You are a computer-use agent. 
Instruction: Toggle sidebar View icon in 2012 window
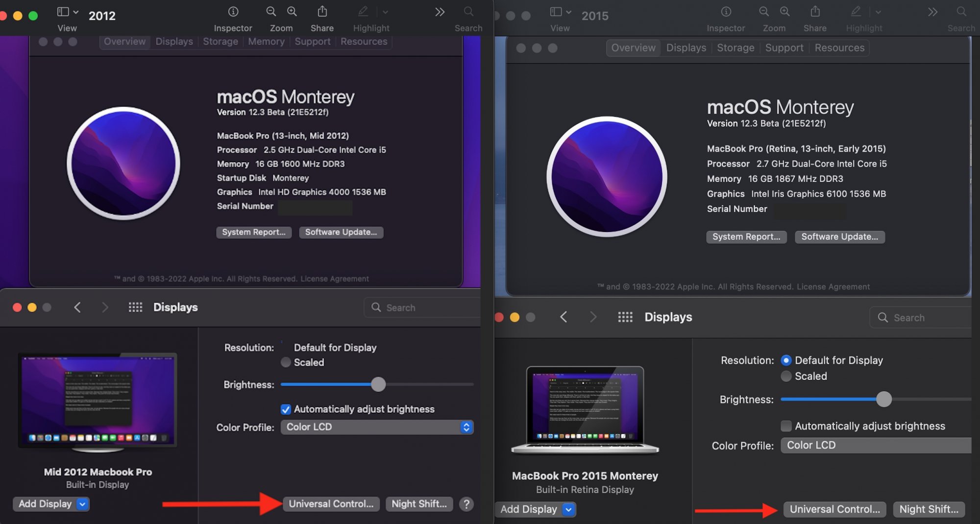(x=63, y=12)
